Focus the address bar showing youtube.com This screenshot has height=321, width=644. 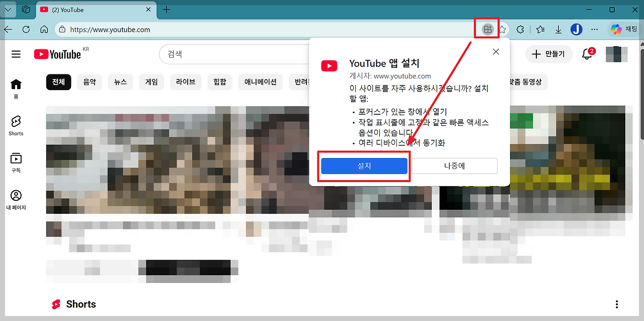[267, 30]
